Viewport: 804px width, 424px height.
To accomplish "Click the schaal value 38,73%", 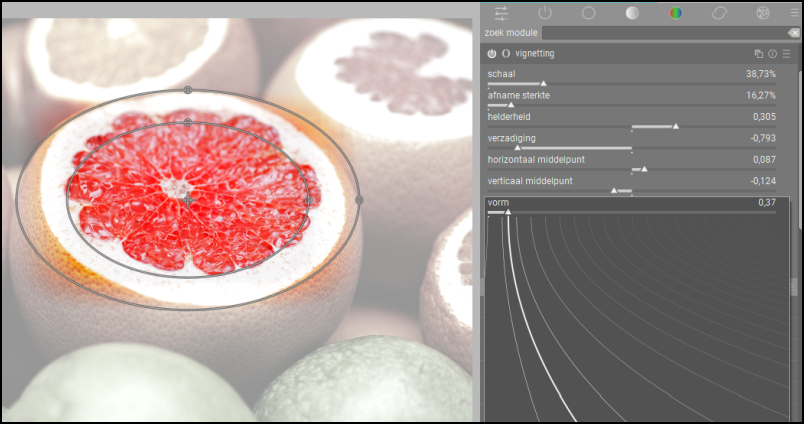I will 761,74.
